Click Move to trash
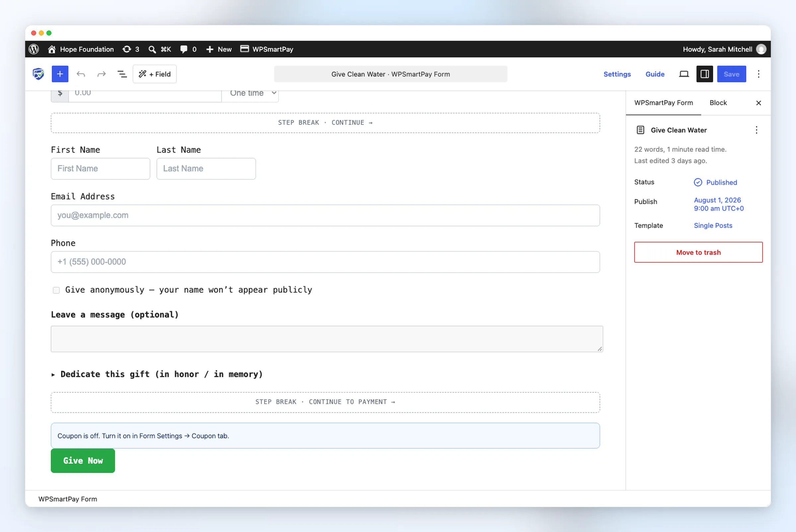796x532 pixels. (698, 252)
